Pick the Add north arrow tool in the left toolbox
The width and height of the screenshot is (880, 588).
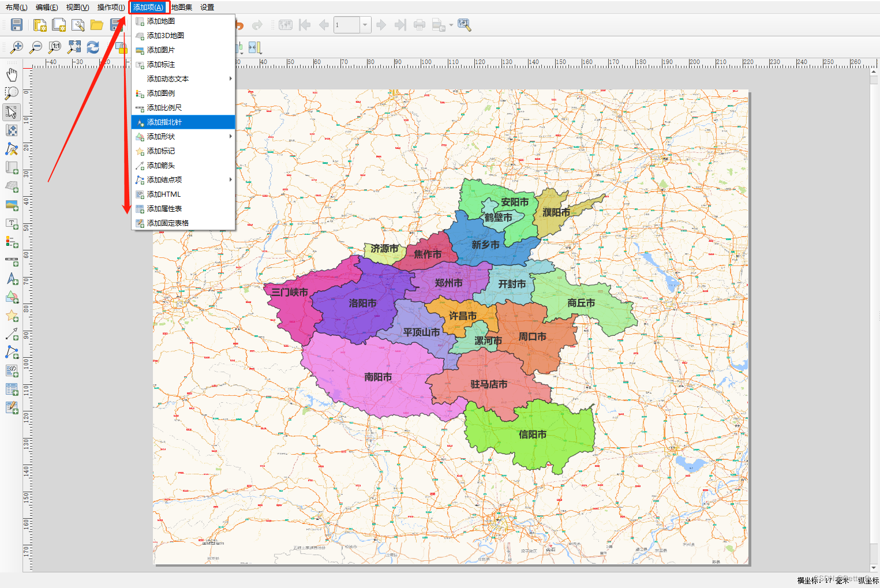coord(12,279)
